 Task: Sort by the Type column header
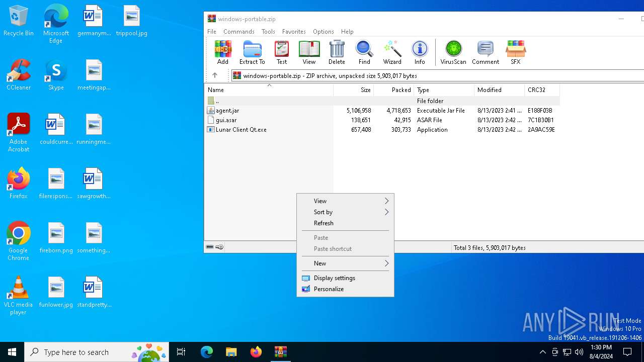point(444,89)
